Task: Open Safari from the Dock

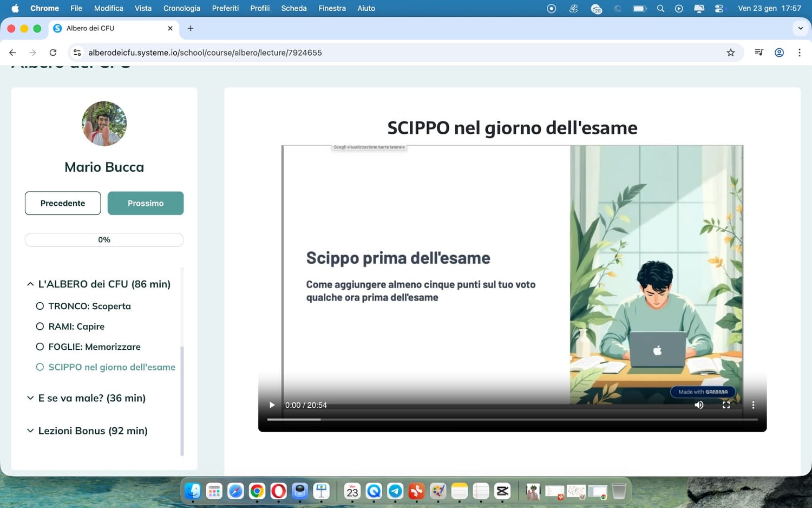Action: [235, 491]
